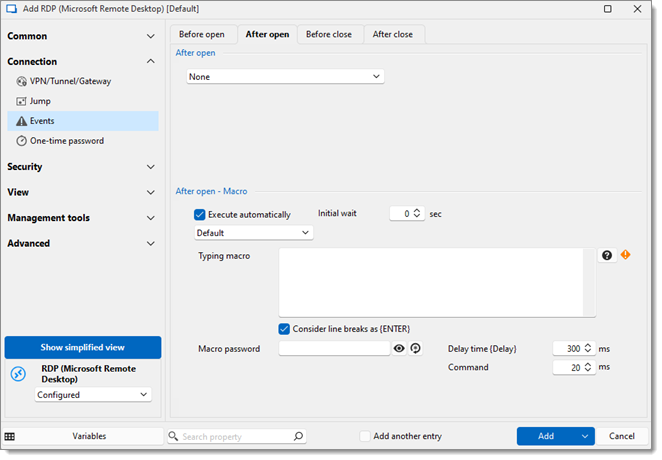Screen dimensions: 662x460
Task: Select Jump in the sidebar
Action: coord(83,101)
